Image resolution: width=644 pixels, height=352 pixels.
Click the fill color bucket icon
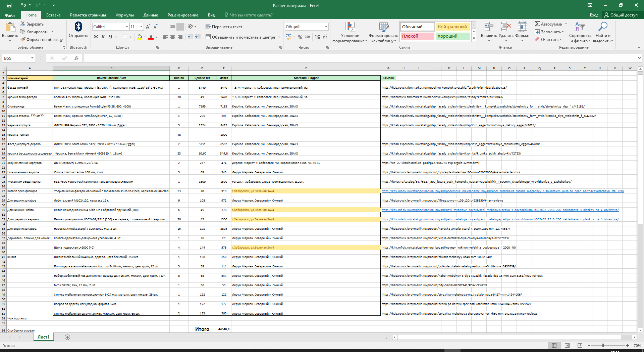pos(140,37)
